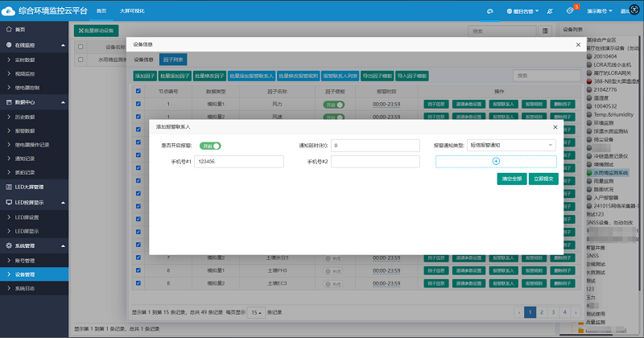Screen dimensions: 644x338
Task: Open 大屏可视化 in top navigation
Action: pyautogui.click(x=134, y=10)
